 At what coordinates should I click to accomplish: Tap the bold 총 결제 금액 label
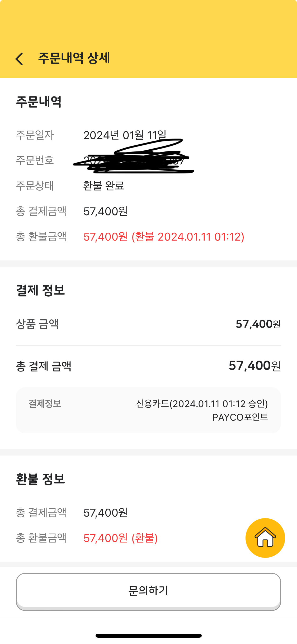[44, 366]
